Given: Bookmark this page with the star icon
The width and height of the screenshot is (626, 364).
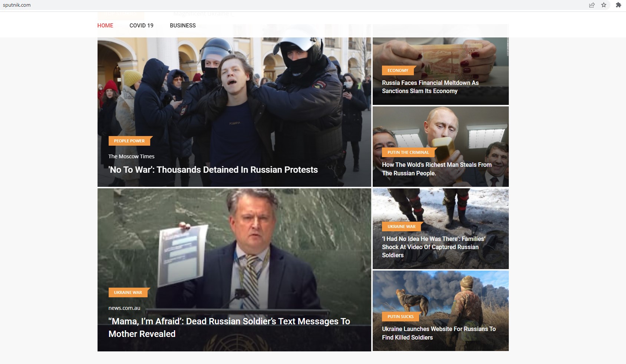Looking at the screenshot, I should [x=604, y=5].
